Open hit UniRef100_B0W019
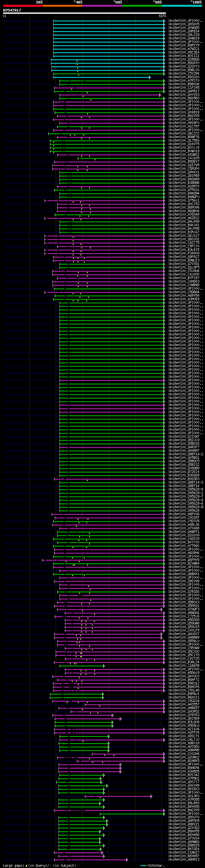 pos(184,151)
